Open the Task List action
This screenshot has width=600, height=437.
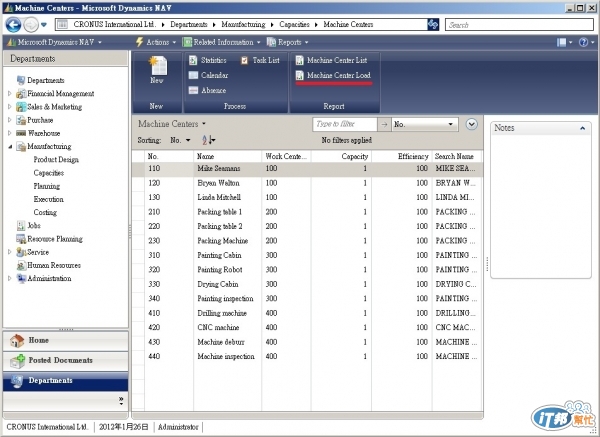click(x=260, y=60)
